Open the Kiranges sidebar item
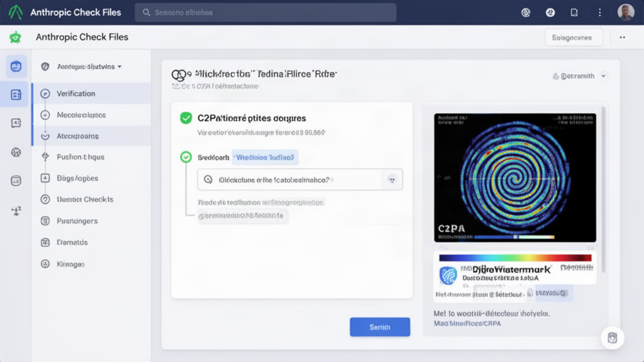 91,264
